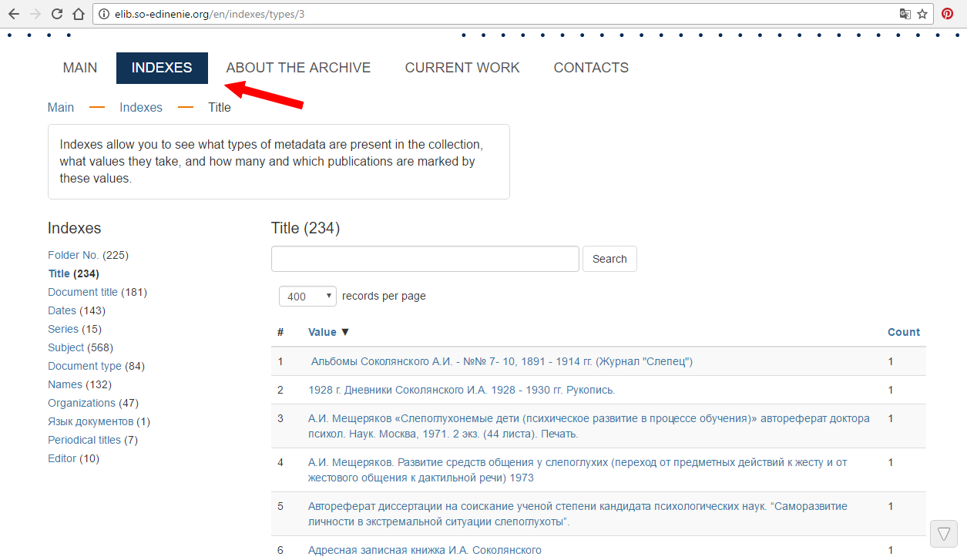The image size is (967, 560).
Task: Click the # column header
Action: coord(280,332)
